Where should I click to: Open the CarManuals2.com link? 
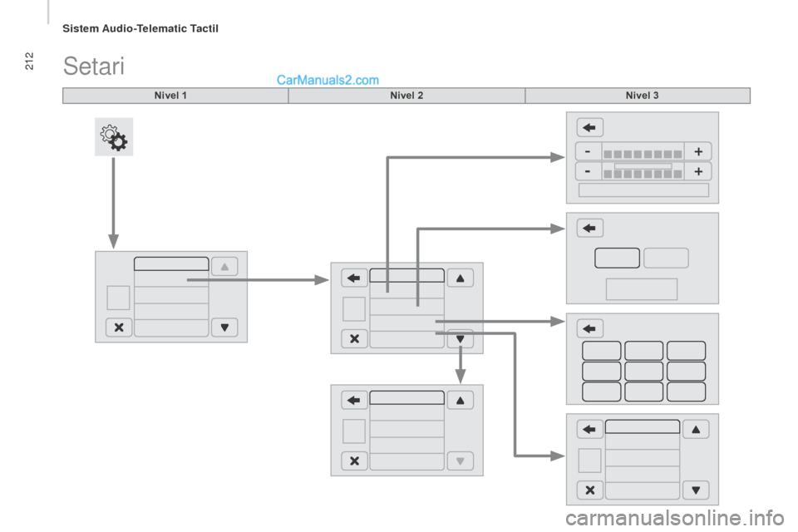click(328, 80)
